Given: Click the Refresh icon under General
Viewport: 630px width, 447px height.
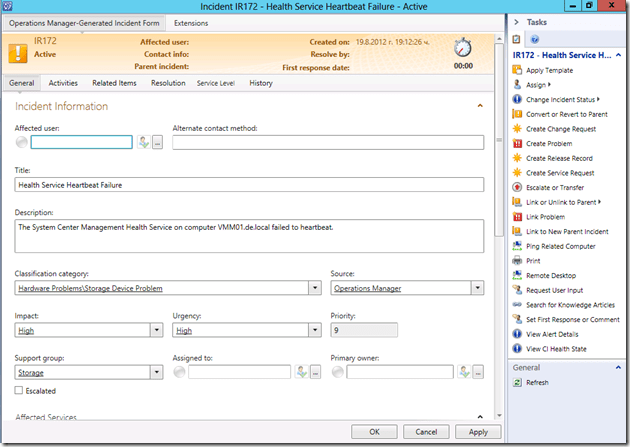Looking at the screenshot, I should pyautogui.click(x=517, y=382).
